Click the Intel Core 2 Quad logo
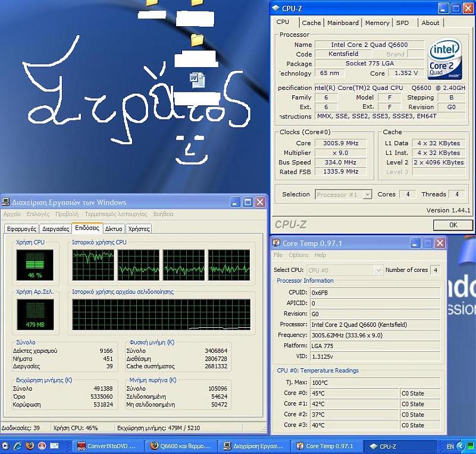 [444, 60]
